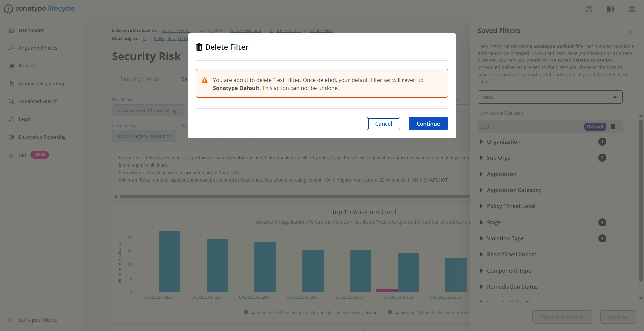Image resolution: width=644 pixels, height=331 pixels.
Task: Open Orgs and Policies in sidebar
Action: pos(38,48)
